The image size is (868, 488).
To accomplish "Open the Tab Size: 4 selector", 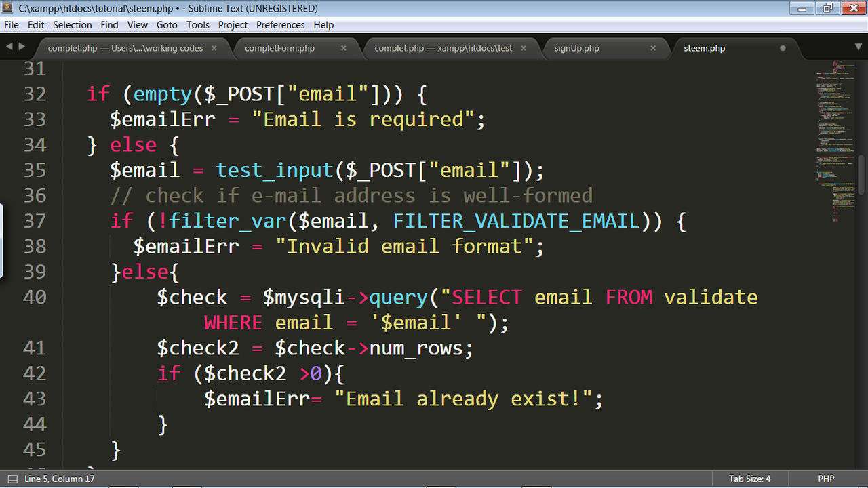I will [x=749, y=479].
